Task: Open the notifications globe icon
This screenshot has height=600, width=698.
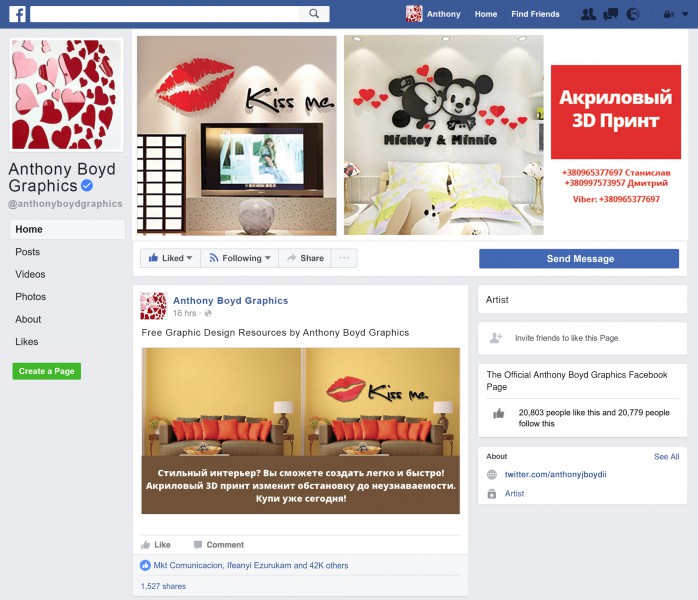Action: tap(633, 14)
